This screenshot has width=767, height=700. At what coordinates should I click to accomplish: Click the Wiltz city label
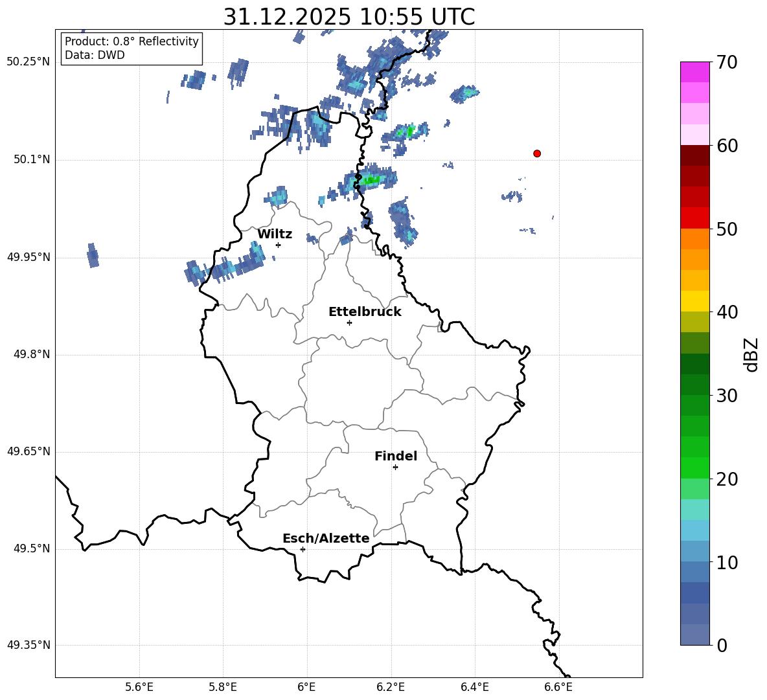click(275, 234)
